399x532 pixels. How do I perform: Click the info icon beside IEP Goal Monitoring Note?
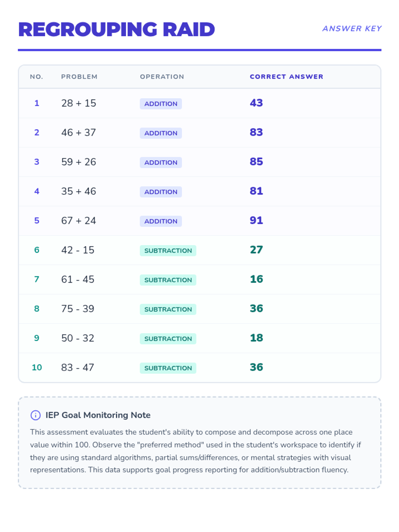36,415
